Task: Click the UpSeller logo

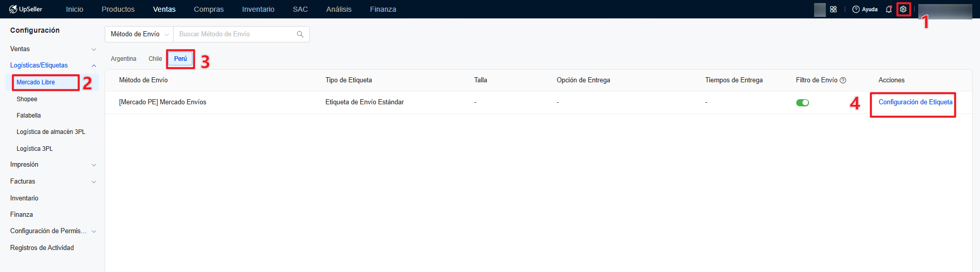Action: 26,9
